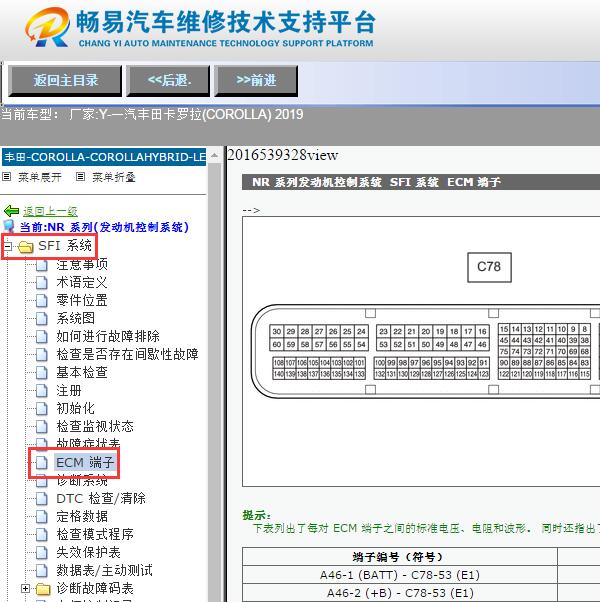600x602 pixels.
Task: Open 检查模式程序 page
Action: (95, 534)
